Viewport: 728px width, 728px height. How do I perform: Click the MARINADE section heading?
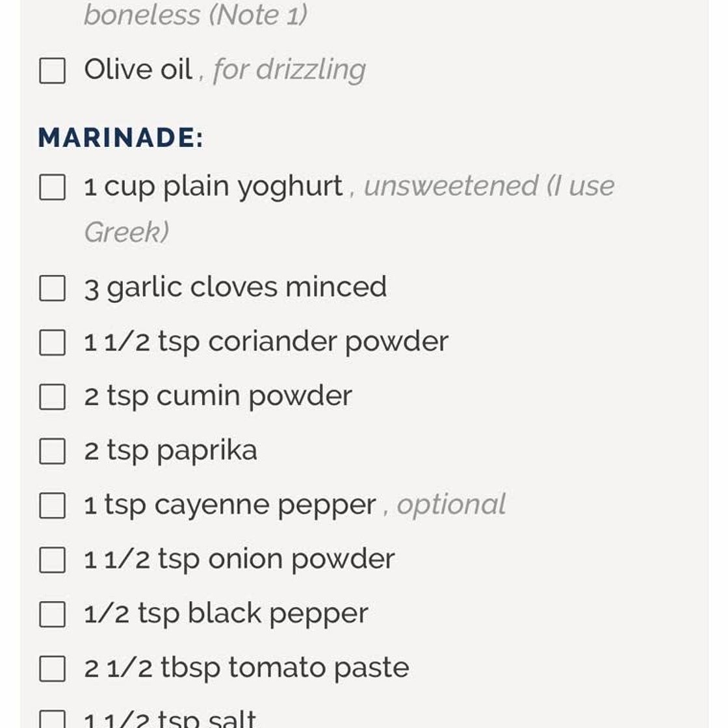point(121,138)
